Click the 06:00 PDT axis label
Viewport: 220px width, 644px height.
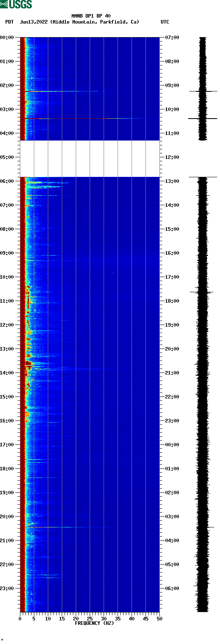click(x=7, y=181)
